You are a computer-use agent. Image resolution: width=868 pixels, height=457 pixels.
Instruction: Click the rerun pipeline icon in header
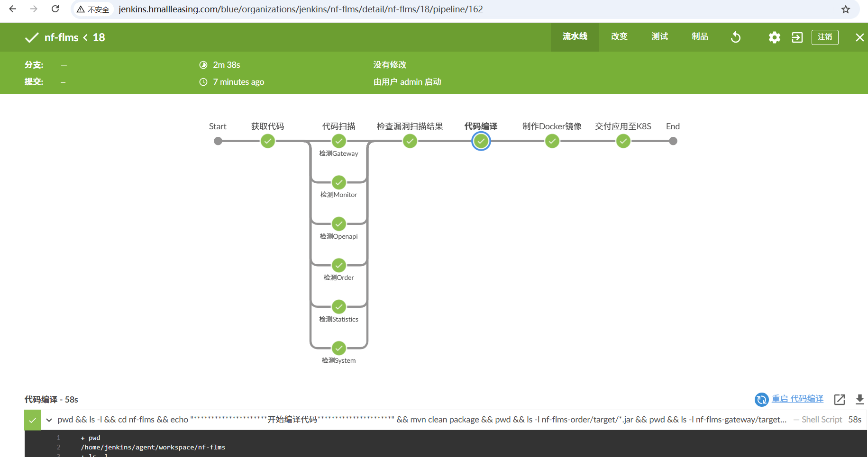(x=735, y=37)
